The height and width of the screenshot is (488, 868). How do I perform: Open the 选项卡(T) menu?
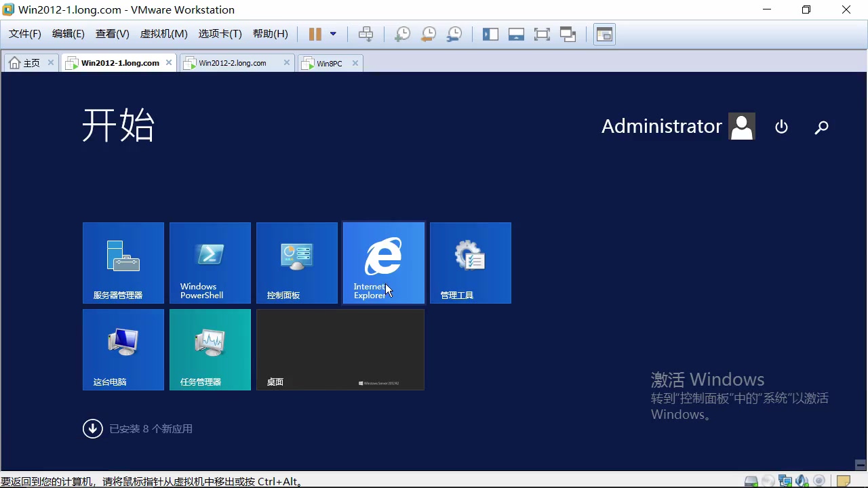click(220, 34)
